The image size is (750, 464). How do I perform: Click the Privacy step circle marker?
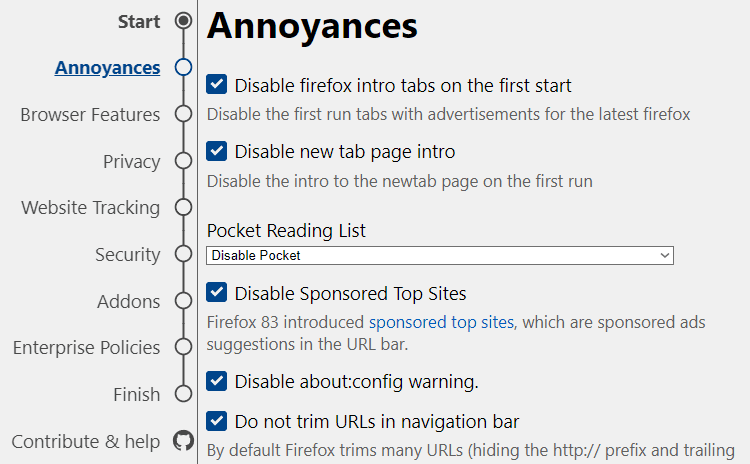pyautogui.click(x=183, y=161)
